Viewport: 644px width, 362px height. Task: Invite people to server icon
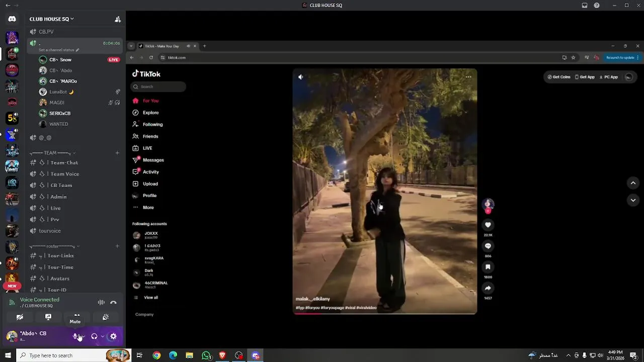point(118,19)
